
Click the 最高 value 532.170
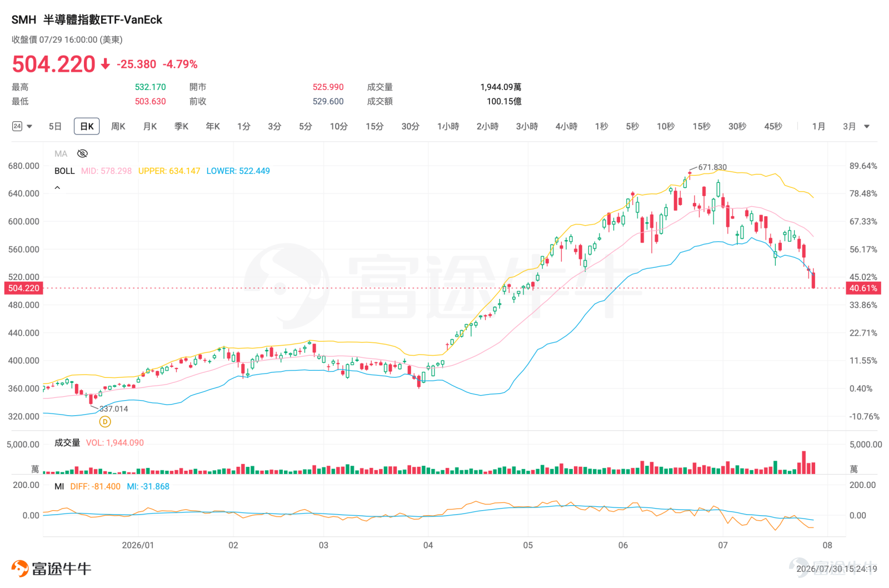tap(150, 87)
